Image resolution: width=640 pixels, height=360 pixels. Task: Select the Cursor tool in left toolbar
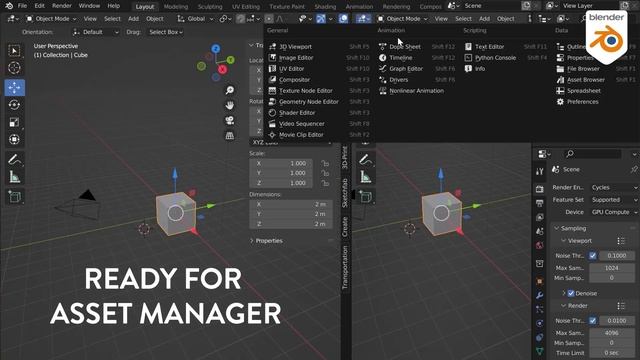tap(14, 68)
